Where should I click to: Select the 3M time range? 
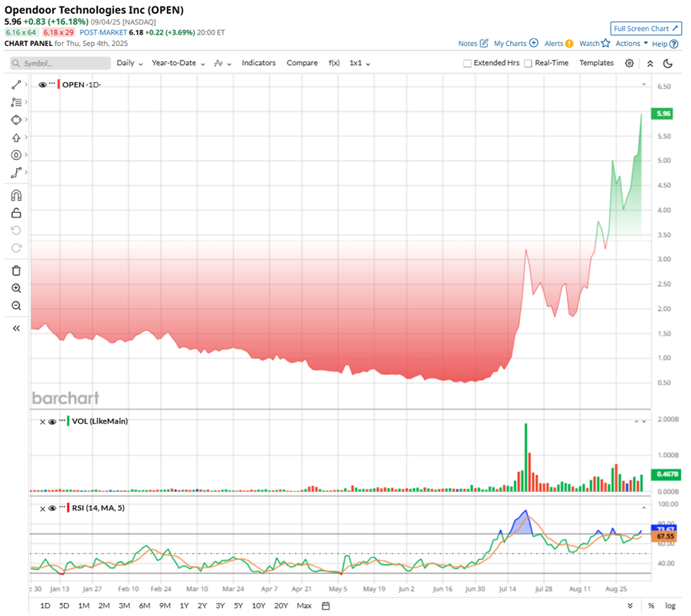click(x=124, y=606)
